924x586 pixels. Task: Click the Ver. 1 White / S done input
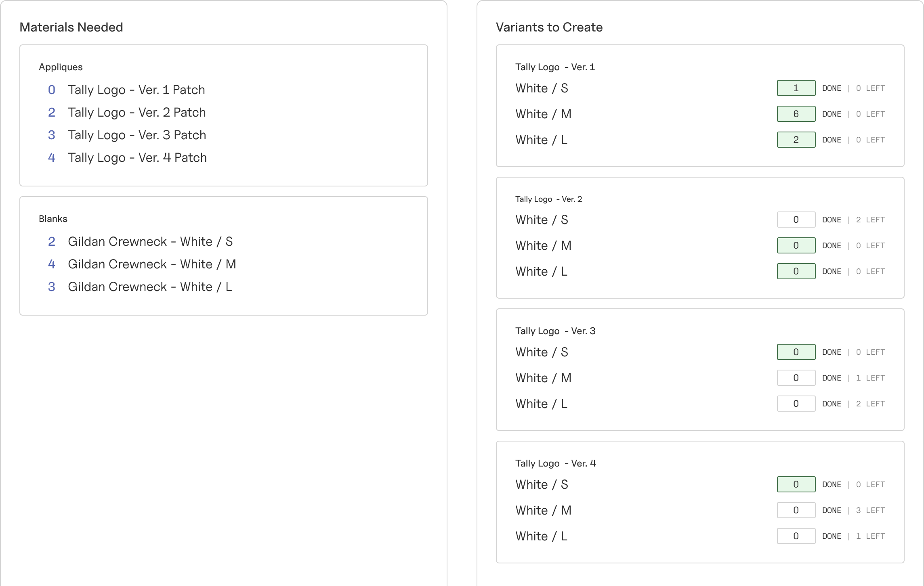pyautogui.click(x=796, y=88)
